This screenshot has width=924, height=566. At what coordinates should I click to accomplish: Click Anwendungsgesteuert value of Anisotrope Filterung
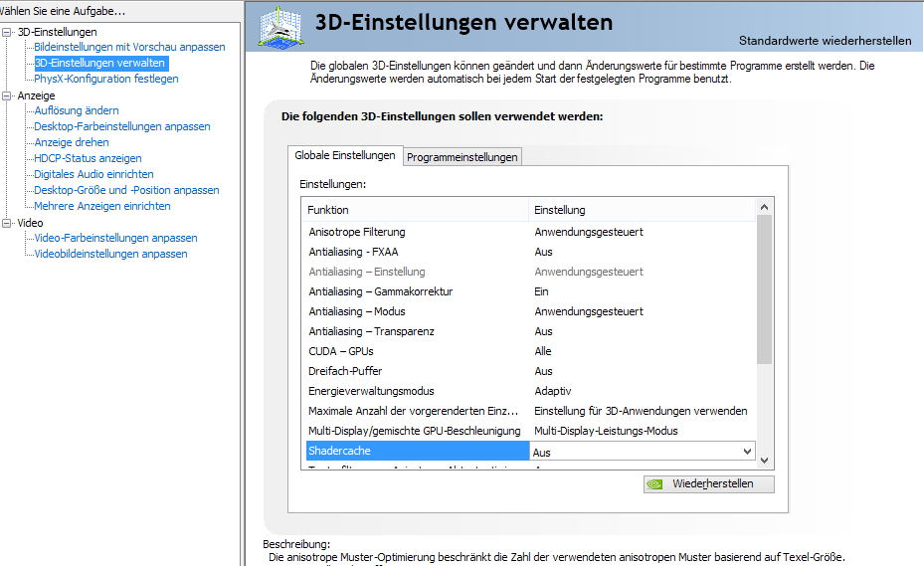pos(589,232)
